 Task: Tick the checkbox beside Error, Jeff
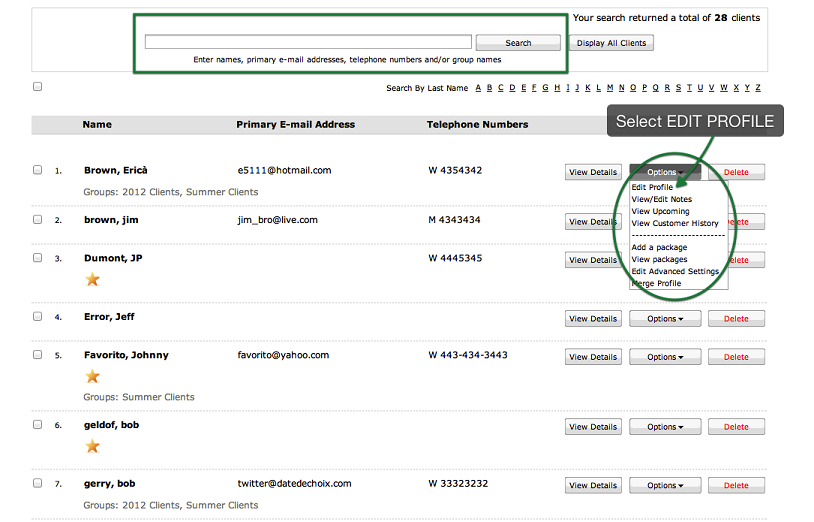pos(38,316)
